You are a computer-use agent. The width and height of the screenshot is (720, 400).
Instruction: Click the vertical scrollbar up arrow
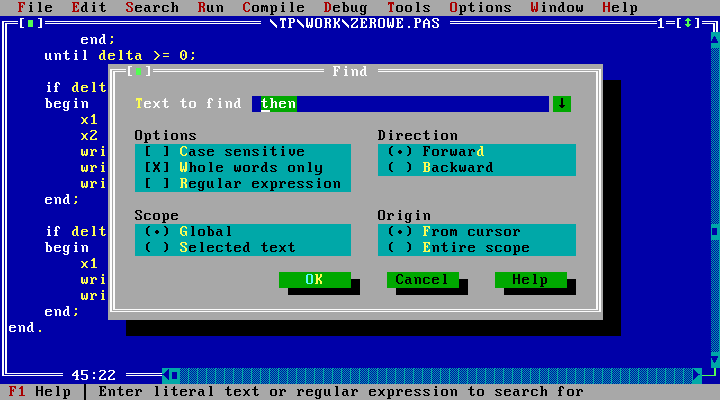click(x=715, y=40)
